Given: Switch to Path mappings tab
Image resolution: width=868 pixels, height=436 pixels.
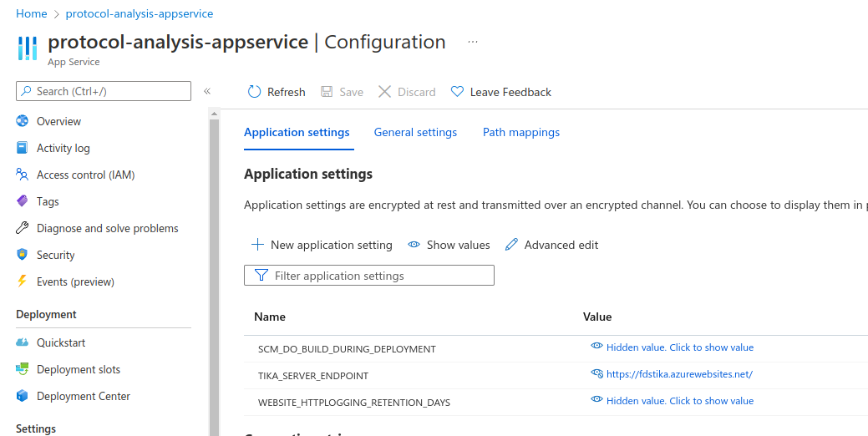Looking at the screenshot, I should point(521,132).
